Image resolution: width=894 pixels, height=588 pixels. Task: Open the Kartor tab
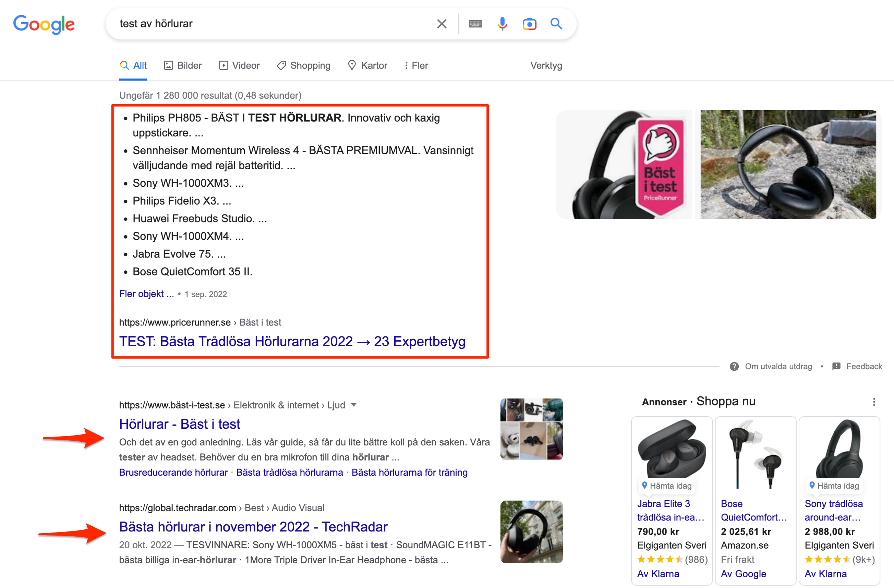pos(367,65)
